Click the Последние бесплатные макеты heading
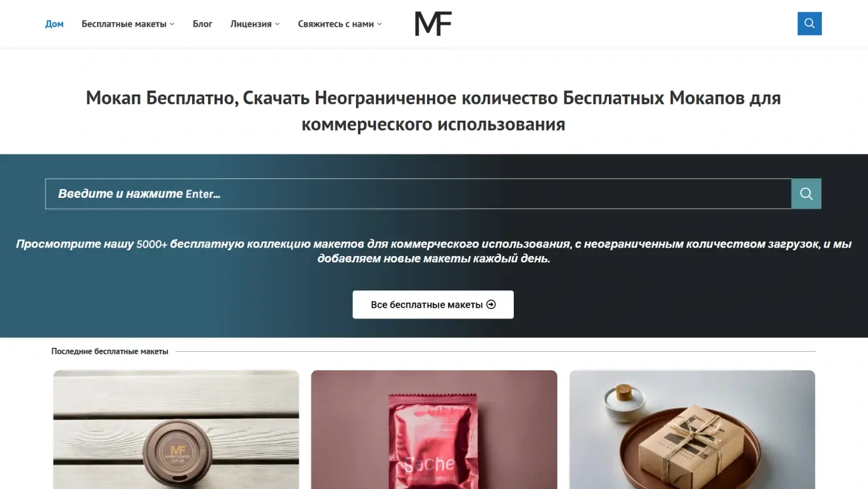 110,351
